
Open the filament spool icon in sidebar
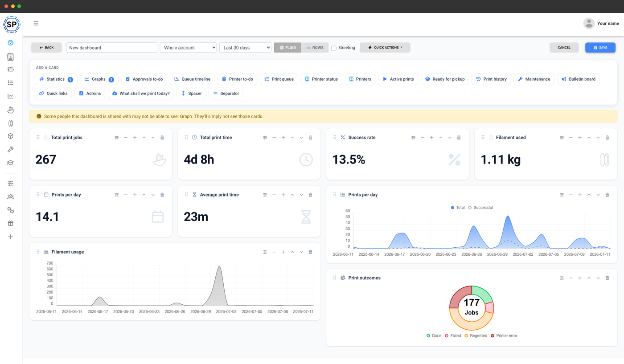point(11,123)
